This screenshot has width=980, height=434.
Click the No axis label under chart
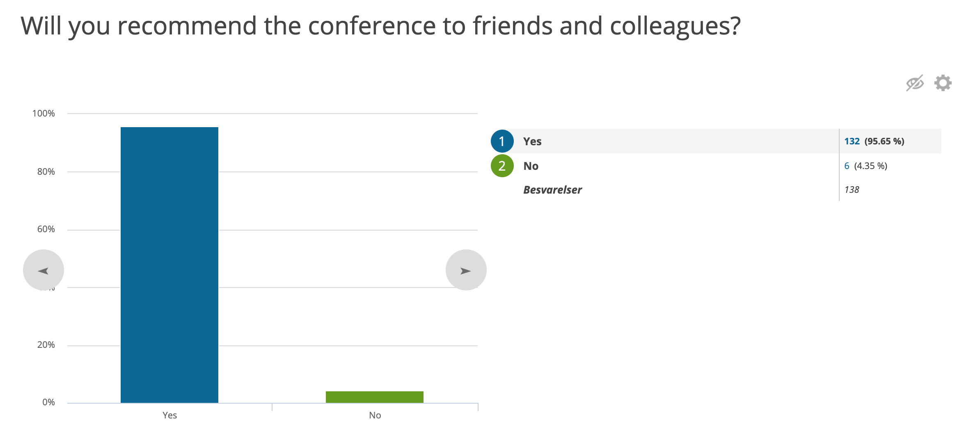375,415
